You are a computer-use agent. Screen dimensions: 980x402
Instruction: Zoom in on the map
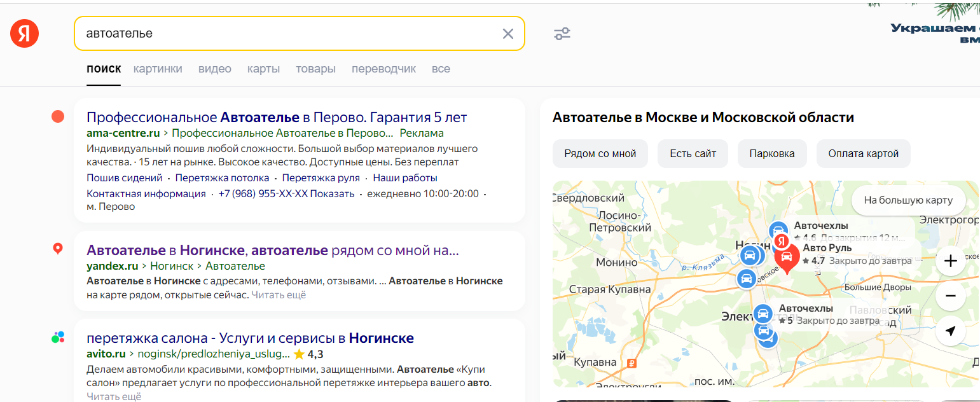click(x=950, y=261)
